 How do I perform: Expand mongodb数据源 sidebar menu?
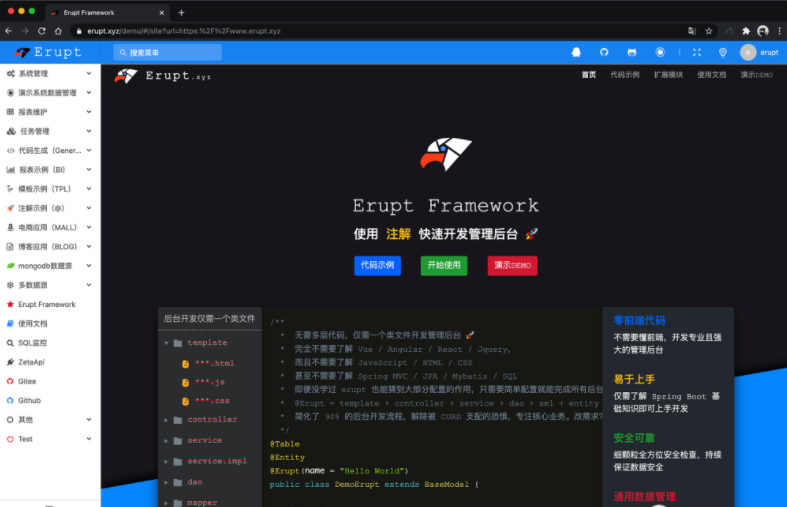pyautogui.click(x=49, y=266)
